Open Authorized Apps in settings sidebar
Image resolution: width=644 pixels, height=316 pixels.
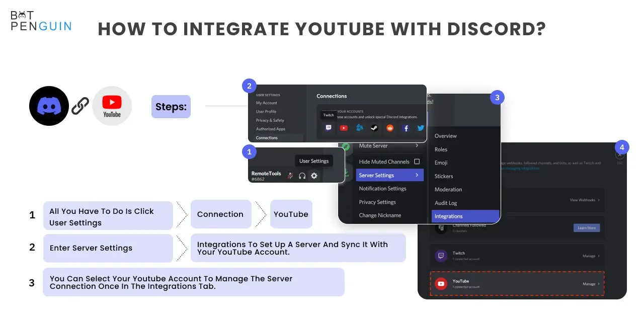tap(271, 129)
